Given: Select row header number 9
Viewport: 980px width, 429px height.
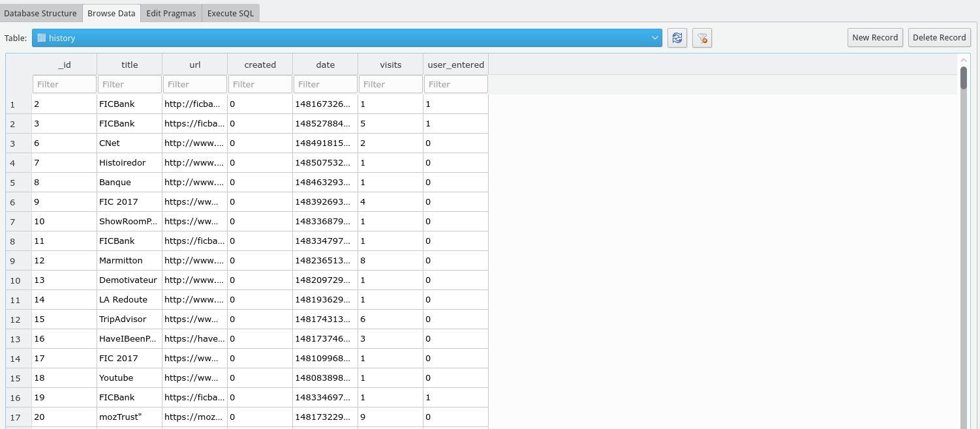Looking at the screenshot, I should (x=19, y=261).
